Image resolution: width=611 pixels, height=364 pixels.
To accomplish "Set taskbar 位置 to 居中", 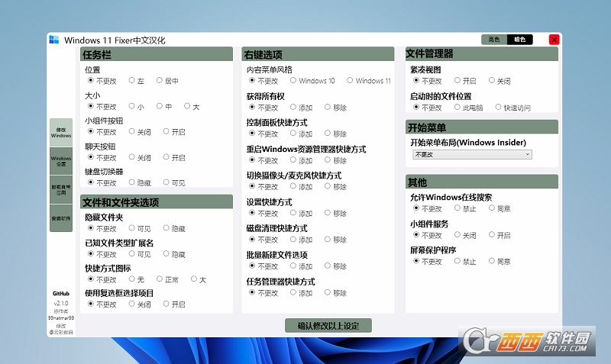I will (160, 80).
